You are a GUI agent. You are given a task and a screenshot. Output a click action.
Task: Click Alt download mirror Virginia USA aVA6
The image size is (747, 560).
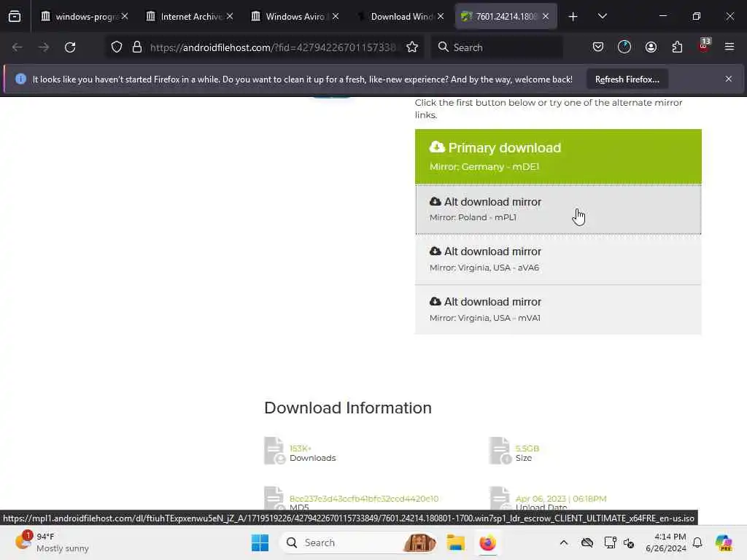click(x=558, y=260)
